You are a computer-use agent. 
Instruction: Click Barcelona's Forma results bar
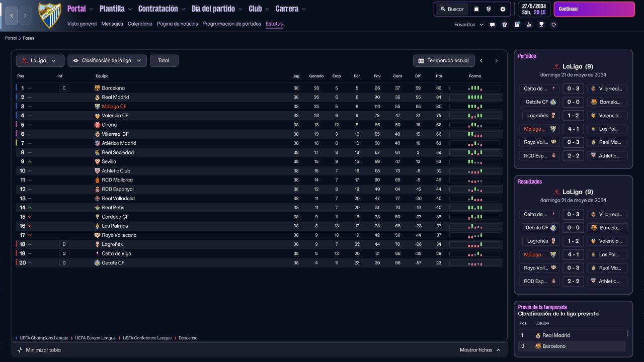475,88
